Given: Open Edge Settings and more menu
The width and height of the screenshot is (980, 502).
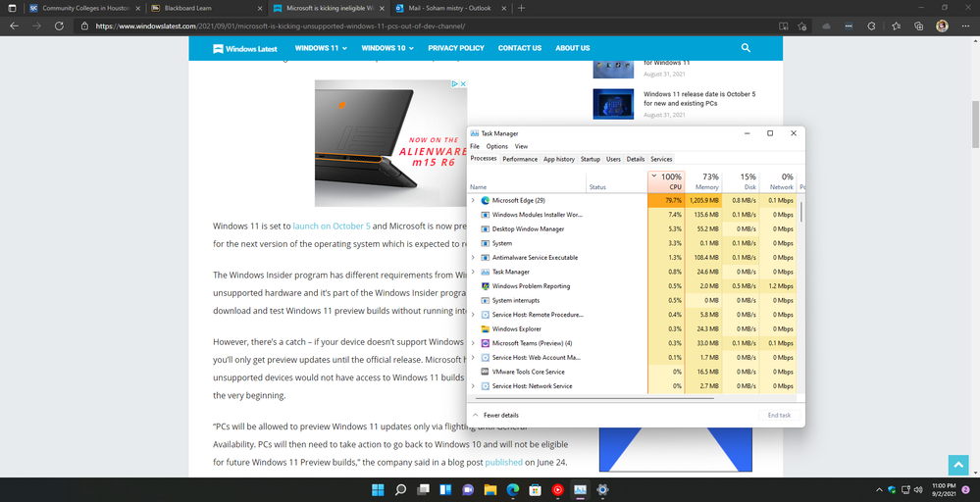Looking at the screenshot, I should [x=965, y=26].
